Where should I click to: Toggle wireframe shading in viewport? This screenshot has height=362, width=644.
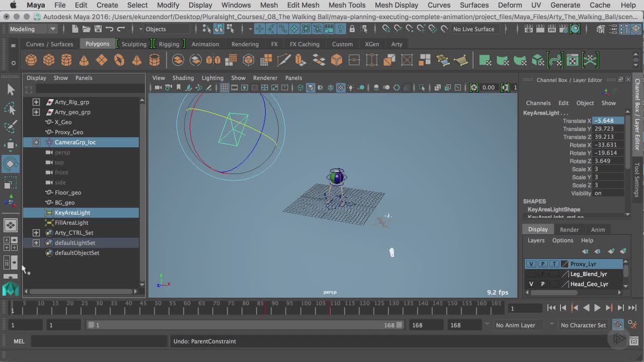click(x=300, y=87)
